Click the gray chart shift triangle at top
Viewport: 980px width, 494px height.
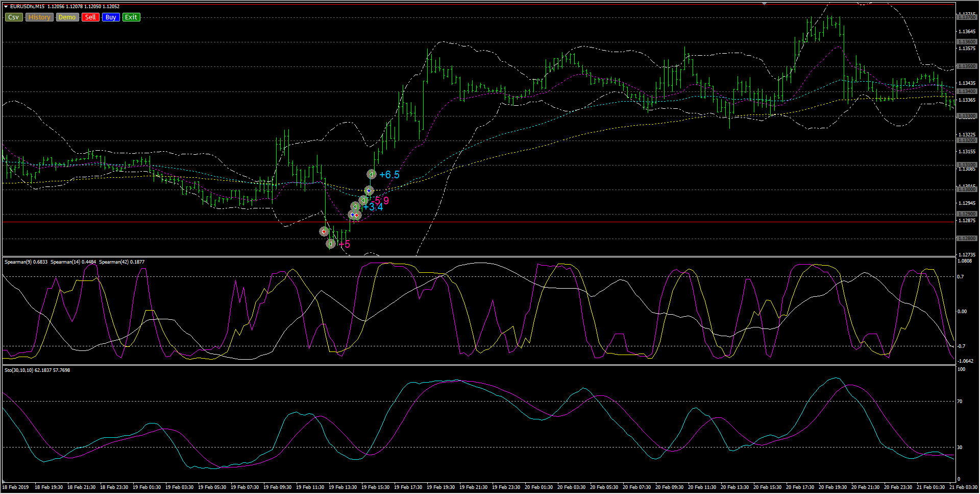tap(764, 3)
